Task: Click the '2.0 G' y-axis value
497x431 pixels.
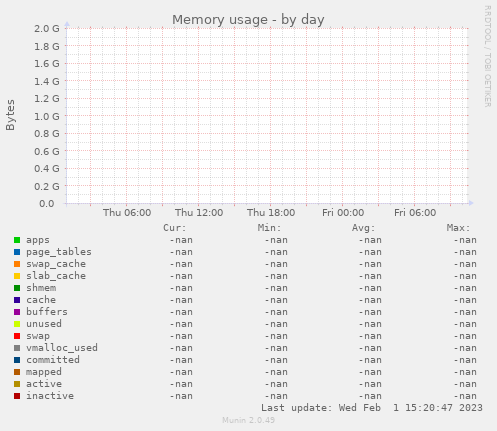Action: [x=47, y=29]
